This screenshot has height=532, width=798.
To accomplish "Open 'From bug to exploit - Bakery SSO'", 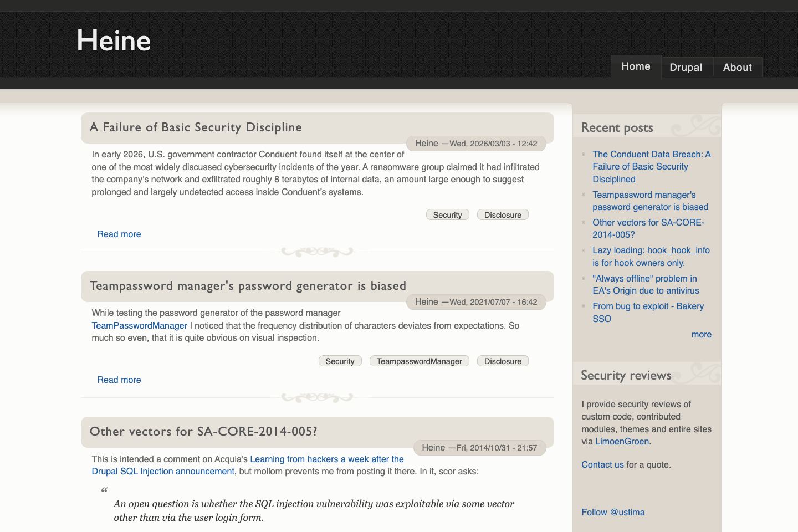I will [648, 312].
